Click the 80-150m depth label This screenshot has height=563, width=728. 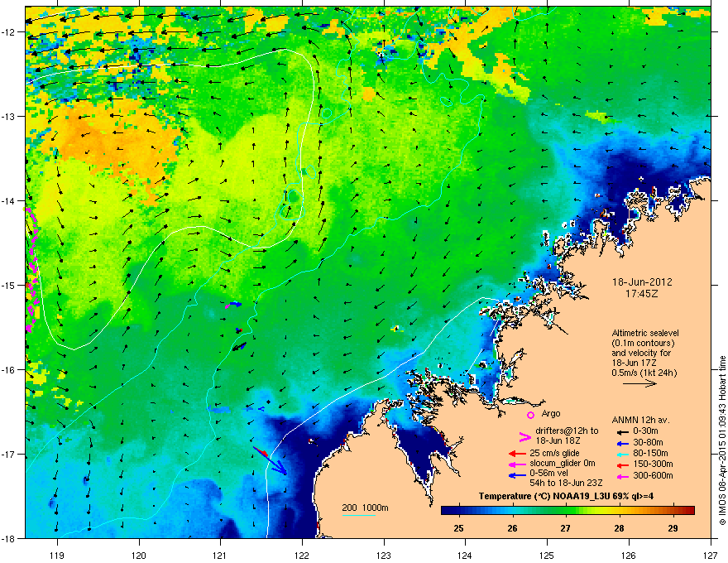point(650,454)
